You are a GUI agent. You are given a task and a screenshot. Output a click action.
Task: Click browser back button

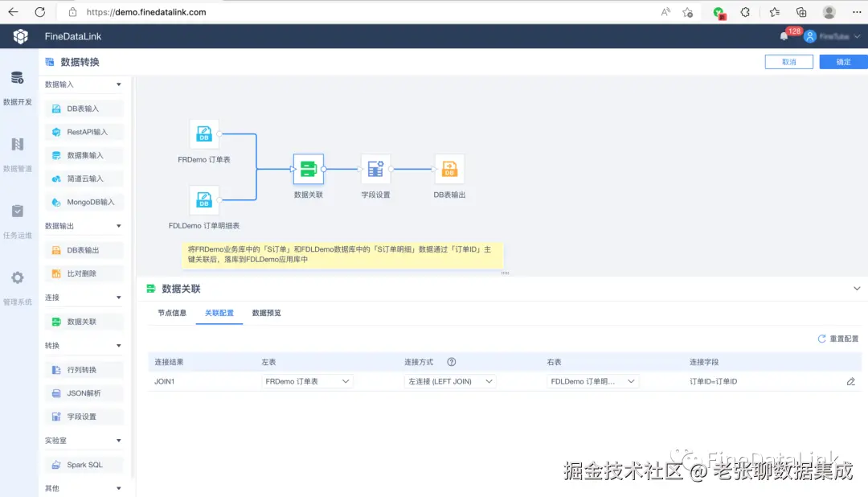point(14,11)
